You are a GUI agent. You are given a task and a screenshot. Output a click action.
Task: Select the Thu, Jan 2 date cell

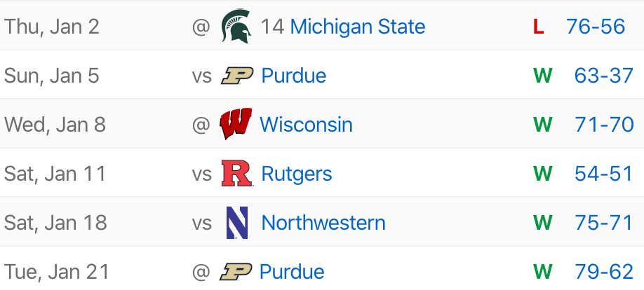tap(52, 27)
